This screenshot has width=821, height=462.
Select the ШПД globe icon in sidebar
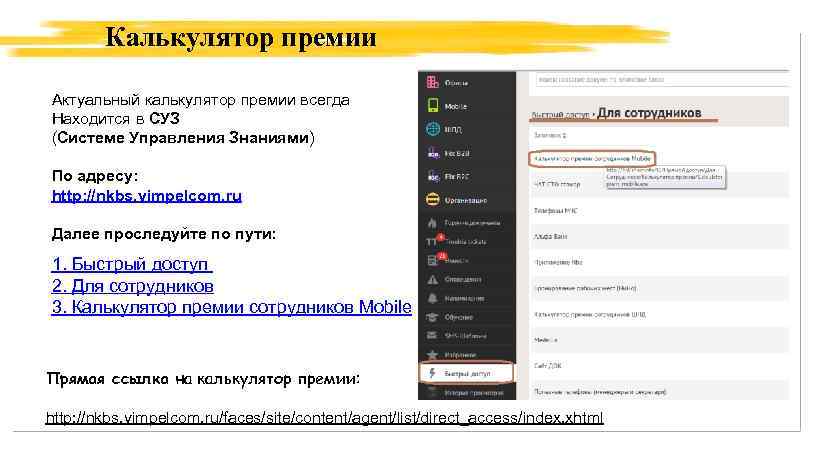click(x=432, y=129)
